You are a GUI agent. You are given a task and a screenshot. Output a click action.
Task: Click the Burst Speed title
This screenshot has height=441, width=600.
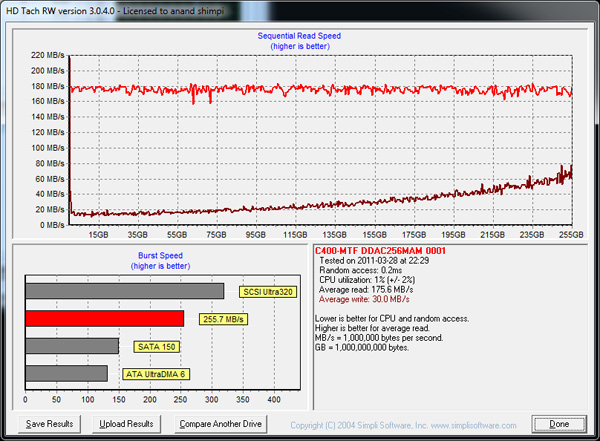(160, 255)
